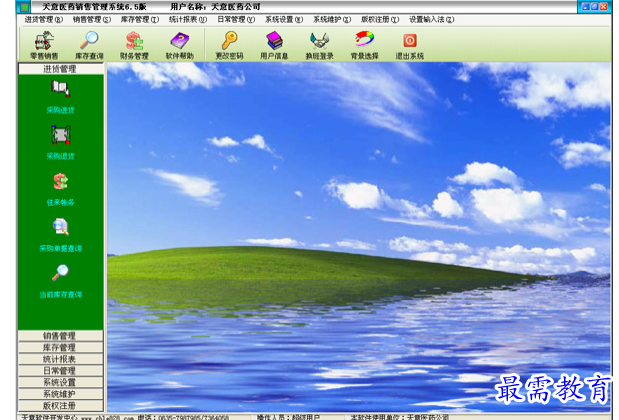Click the 采购单据查询 label in sidebar

click(x=60, y=249)
